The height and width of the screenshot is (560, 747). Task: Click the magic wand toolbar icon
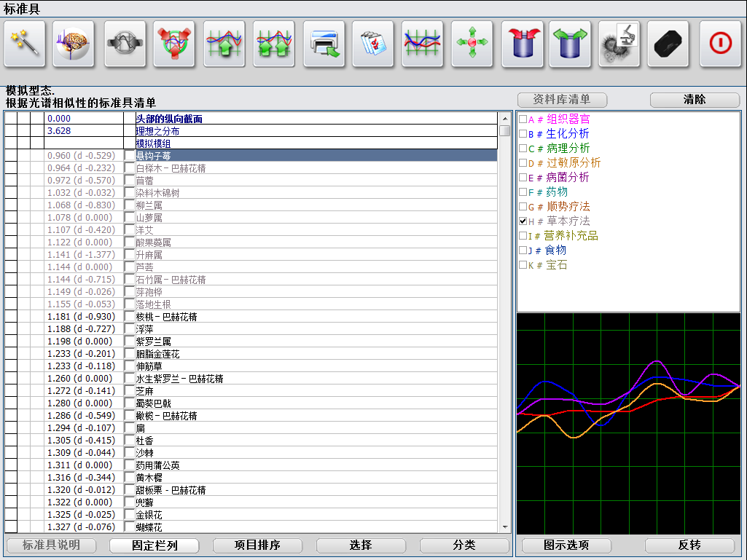pyautogui.click(x=25, y=44)
